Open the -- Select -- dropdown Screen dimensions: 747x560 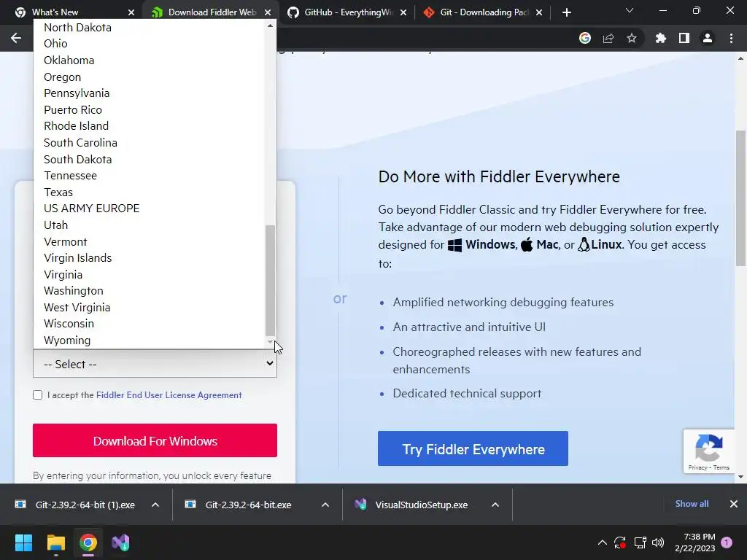(155, 364)
